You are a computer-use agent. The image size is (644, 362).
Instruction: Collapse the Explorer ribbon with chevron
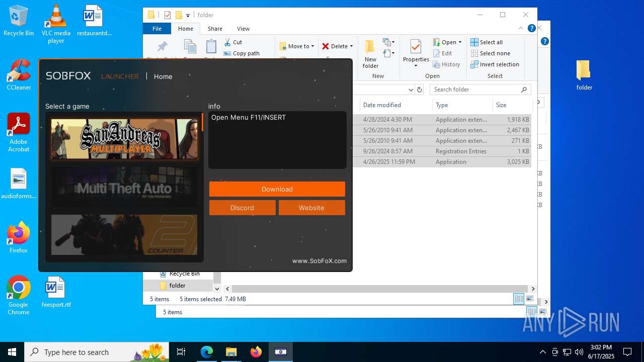[521, 29]
